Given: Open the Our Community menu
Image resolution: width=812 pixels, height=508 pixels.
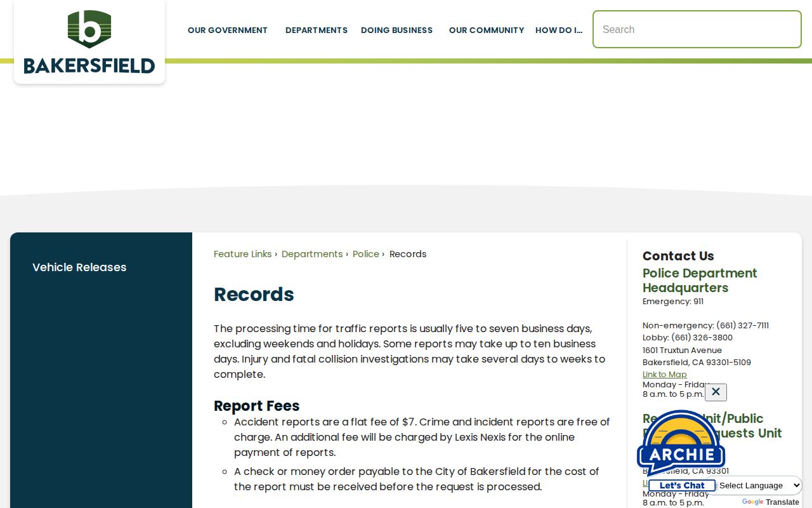Looking at the screenshot, I should click(x=487, y=30).
